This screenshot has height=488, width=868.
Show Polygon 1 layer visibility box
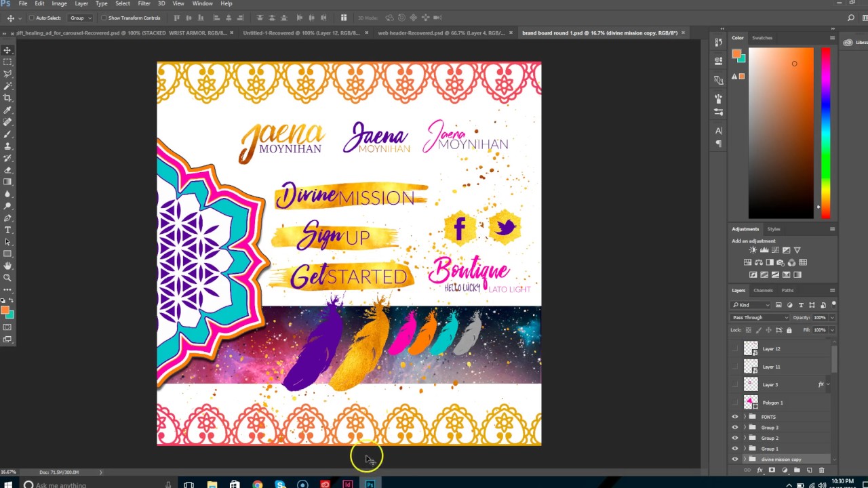point(735,403)
